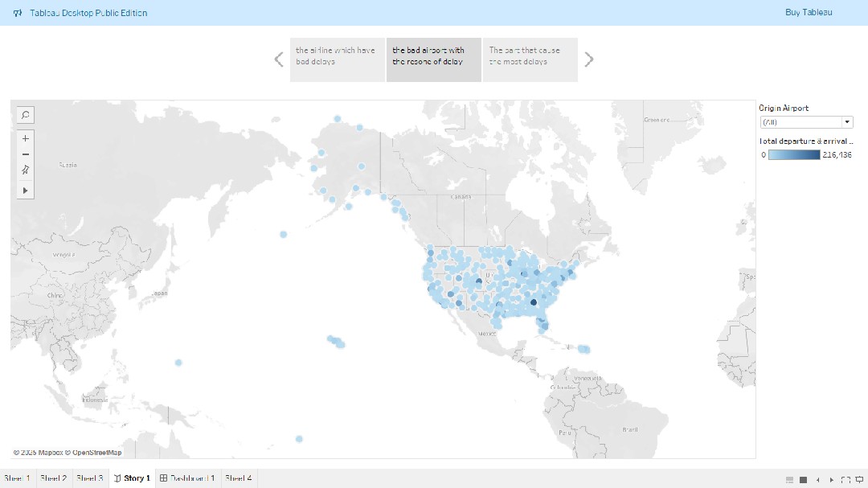This screenshot has width=868, height=488.
Task: Click the pin to reset map view
Action: pos(26,170)
